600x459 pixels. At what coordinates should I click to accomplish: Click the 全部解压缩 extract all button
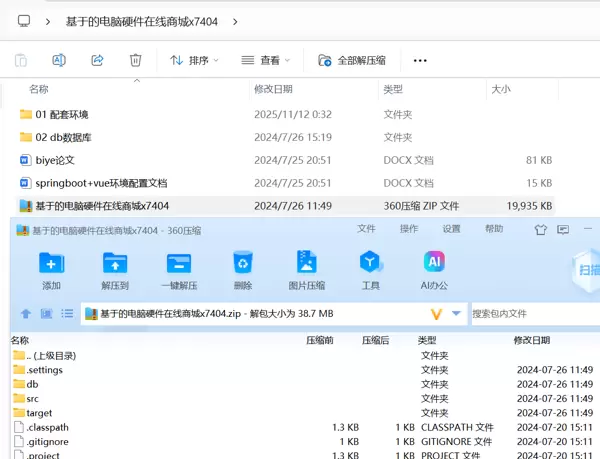click(352, 60)
